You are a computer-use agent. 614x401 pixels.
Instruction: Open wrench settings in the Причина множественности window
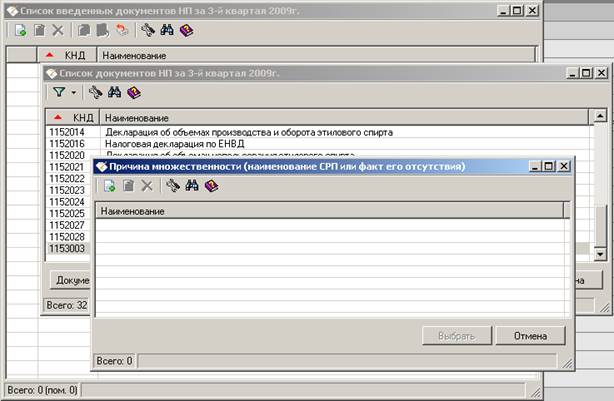coord(173,186)
